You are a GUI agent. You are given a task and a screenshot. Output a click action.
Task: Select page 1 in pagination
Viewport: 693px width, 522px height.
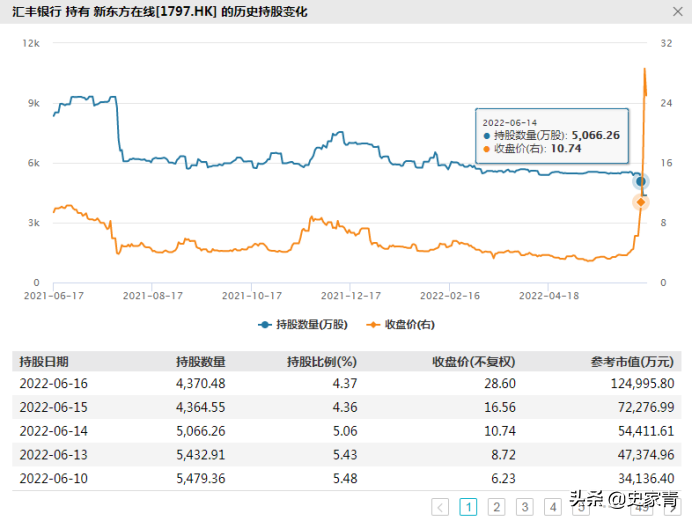468,507
